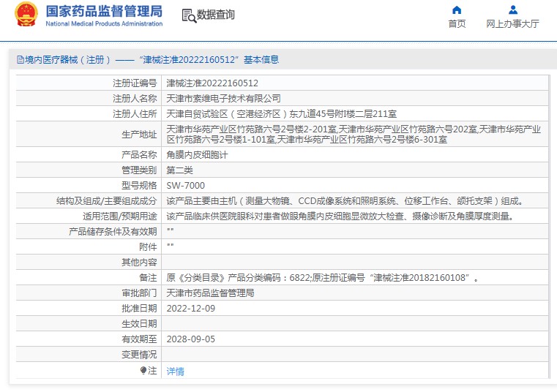The height and width of the screenshot is (392, 557).
Task: Click the document icon before 境内医疗器械
Action: click(x=20, y=60)
